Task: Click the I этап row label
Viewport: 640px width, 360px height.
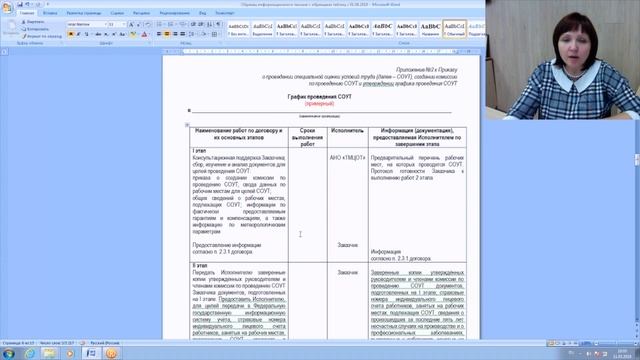Action: tap(199, 151)
